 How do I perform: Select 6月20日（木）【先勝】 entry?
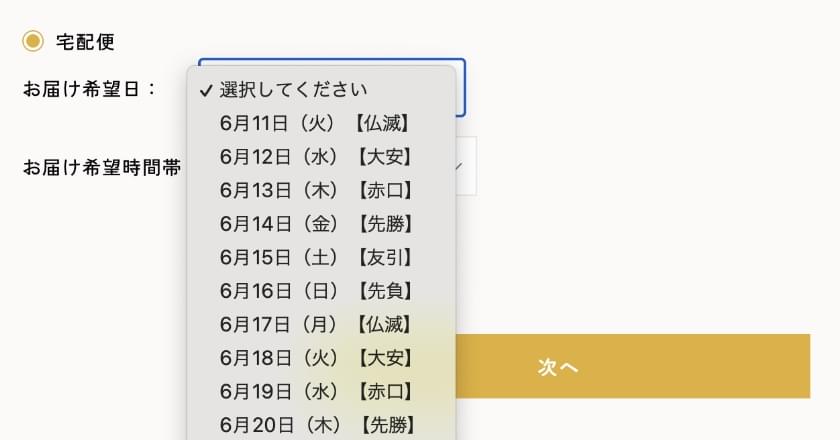pyautogui.click(x=316, y=425)
